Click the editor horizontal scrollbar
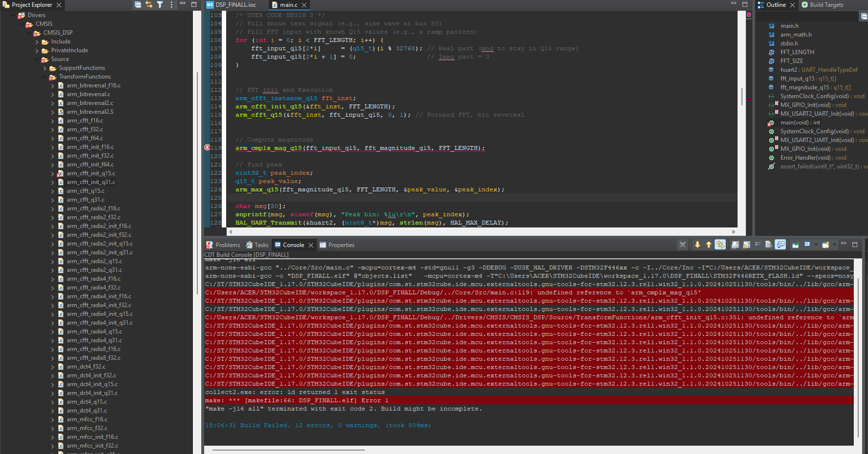 coord(469,232)
